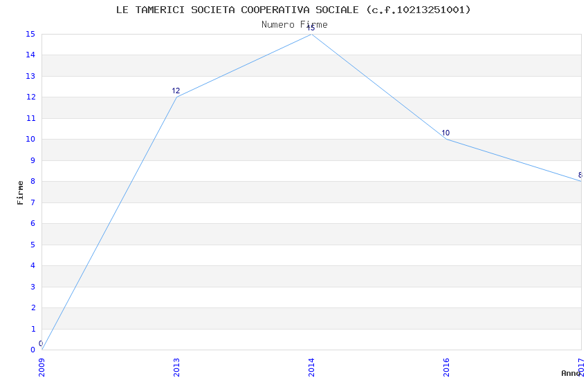Click the y-axis tick value 6
588x380 pixels.
click(x=33, y=223)
